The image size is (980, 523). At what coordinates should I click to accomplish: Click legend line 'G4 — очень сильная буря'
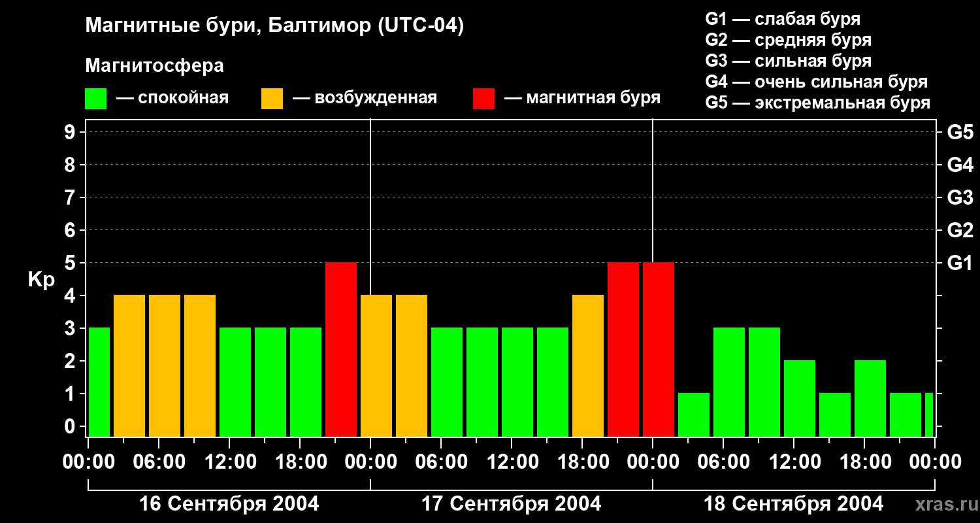click(816, 82)
